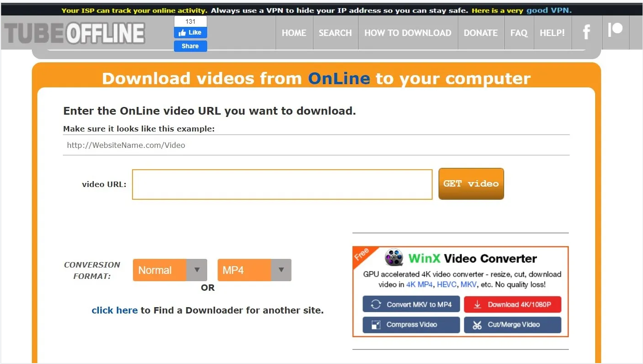Open the FAQ menu item
Image resolution: width=643 pixels, height=364 pixels.
coord(519,33)
